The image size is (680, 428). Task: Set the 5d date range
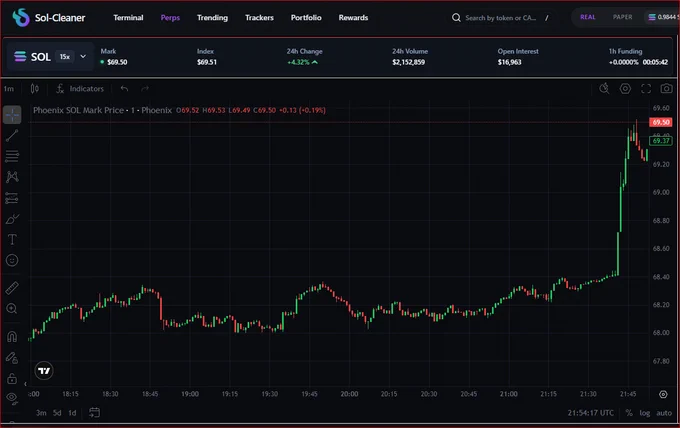(x=57, y=413)
